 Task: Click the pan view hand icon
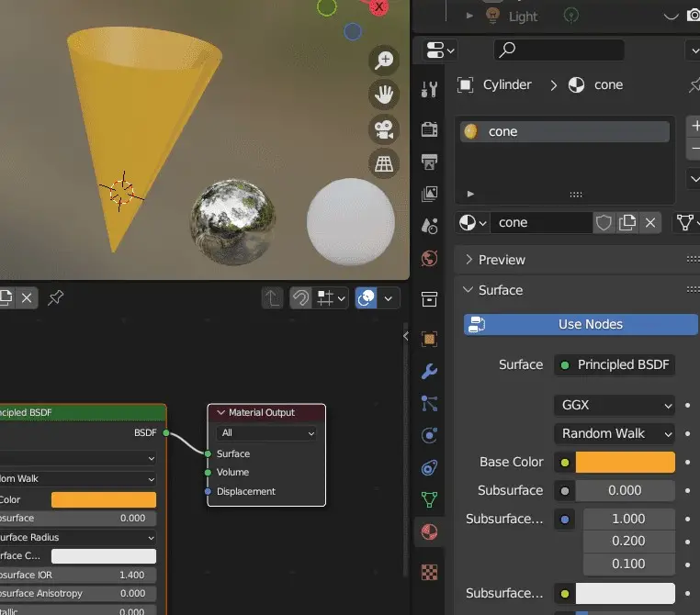click(384, 95)
